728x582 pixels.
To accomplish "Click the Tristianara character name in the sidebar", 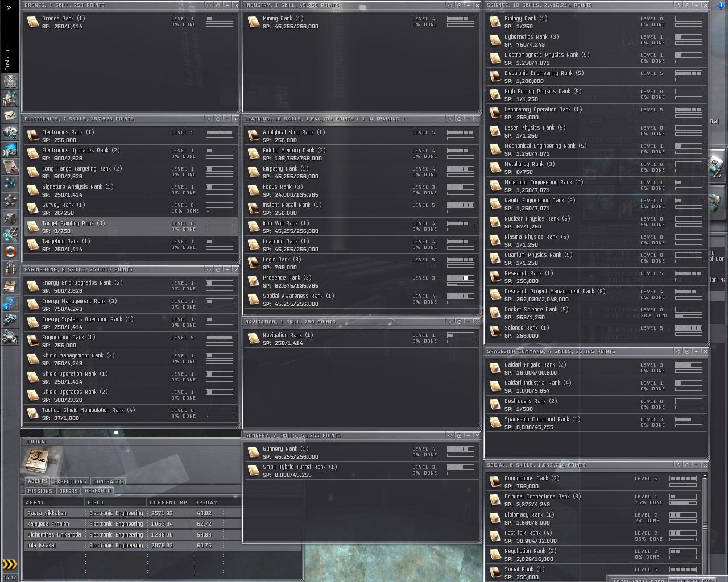I will tap(7, 57).
